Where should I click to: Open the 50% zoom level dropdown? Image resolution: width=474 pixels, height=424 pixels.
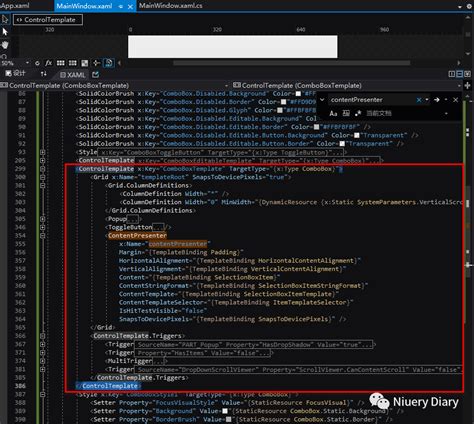(x=15, y=63)
